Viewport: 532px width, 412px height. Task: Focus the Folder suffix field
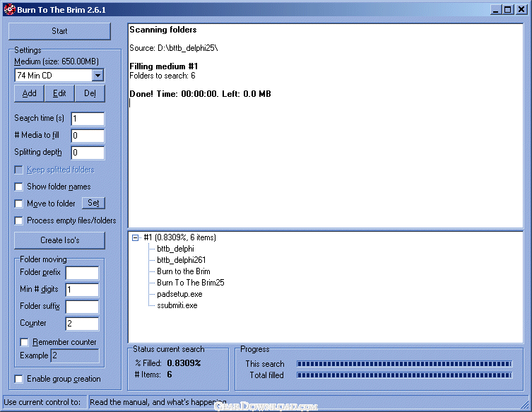82,307
